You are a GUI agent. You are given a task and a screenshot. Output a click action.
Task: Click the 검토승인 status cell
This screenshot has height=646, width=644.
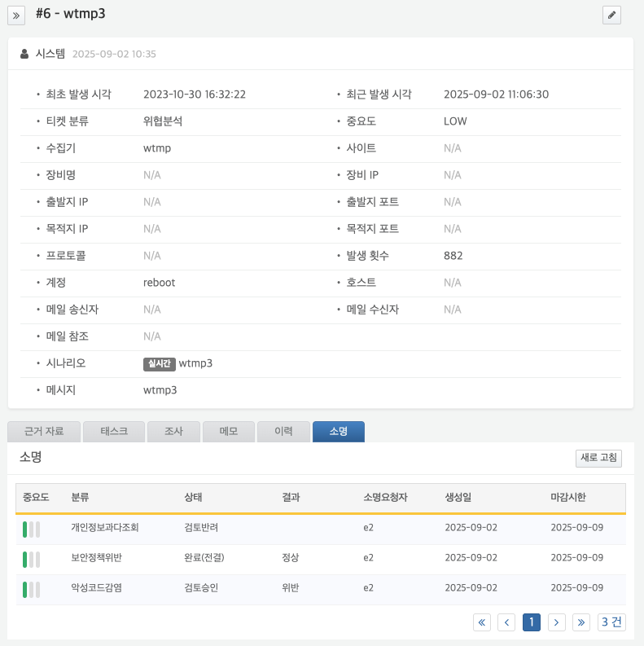(x=201, y=588)
